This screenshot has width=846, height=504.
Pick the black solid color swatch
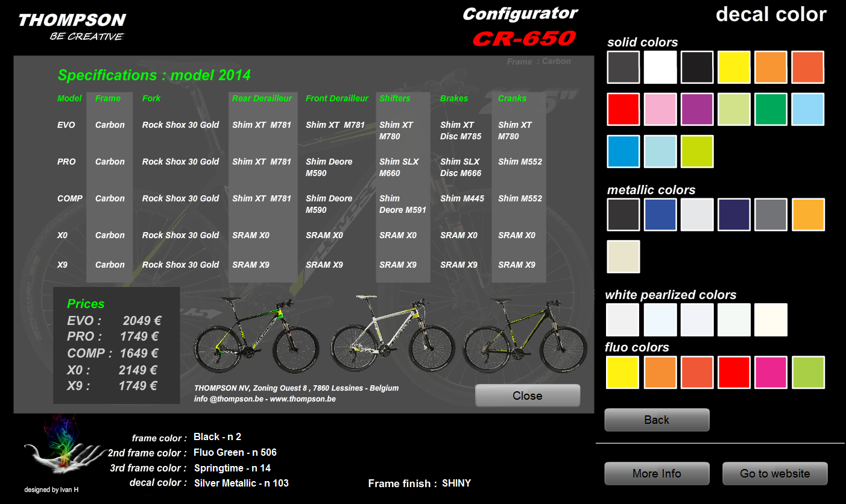tap(697, 67)
